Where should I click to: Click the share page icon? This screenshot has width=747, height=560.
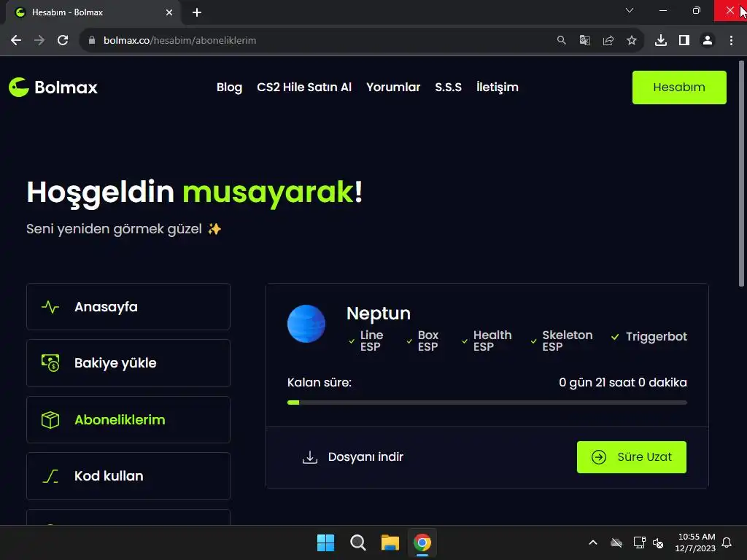point(608,41)
